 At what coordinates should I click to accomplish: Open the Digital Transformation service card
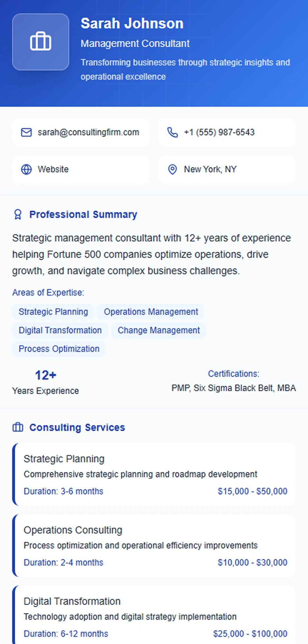(x=154, y=616)
